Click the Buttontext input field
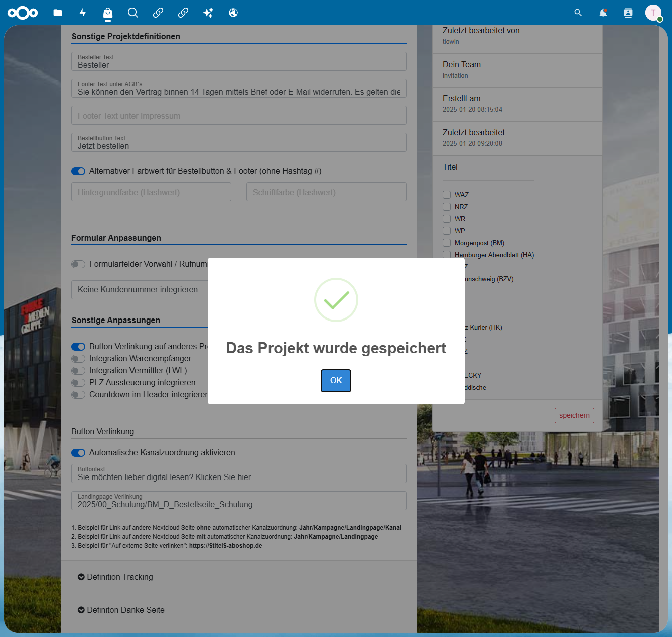672x637 pixels. click(239, 473)
